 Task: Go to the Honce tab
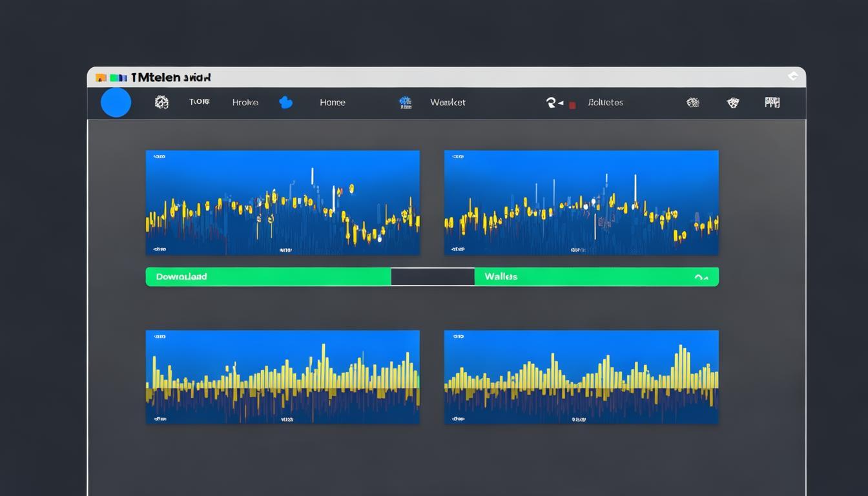click(333, 102)
